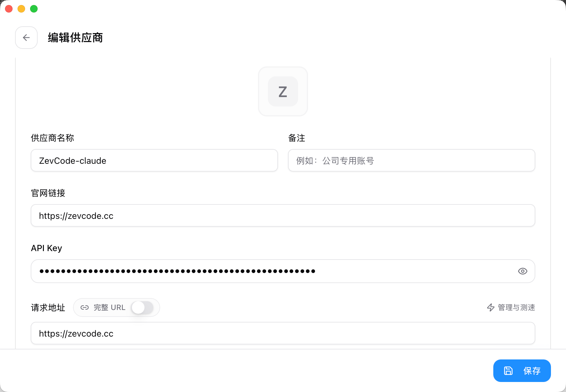This screenshot has width=566, height=392.
Task: Click the 保存 save button
Action: click(522, 371)
